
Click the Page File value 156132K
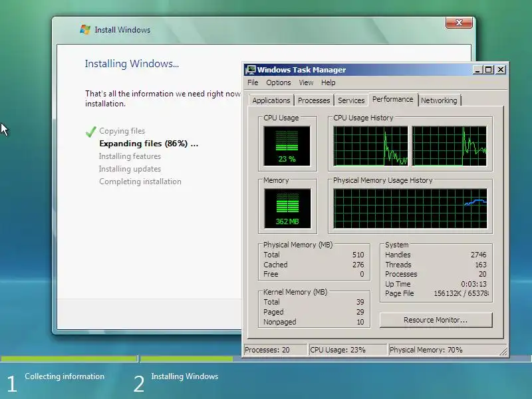448,293
